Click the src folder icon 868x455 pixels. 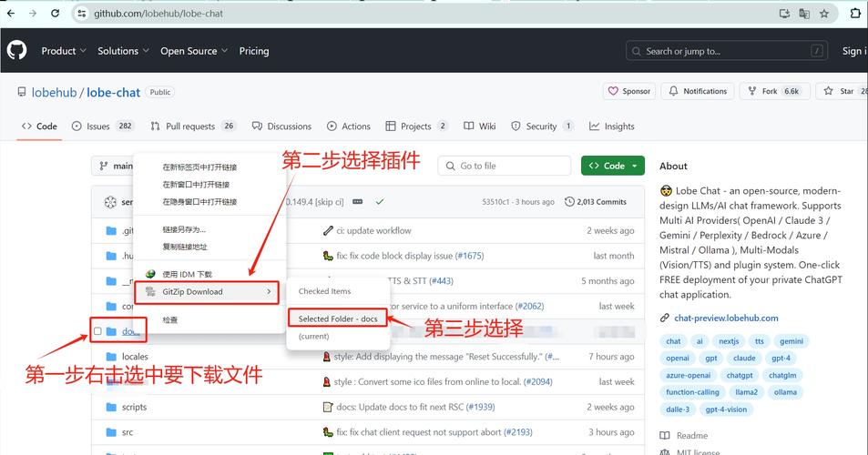111,432
